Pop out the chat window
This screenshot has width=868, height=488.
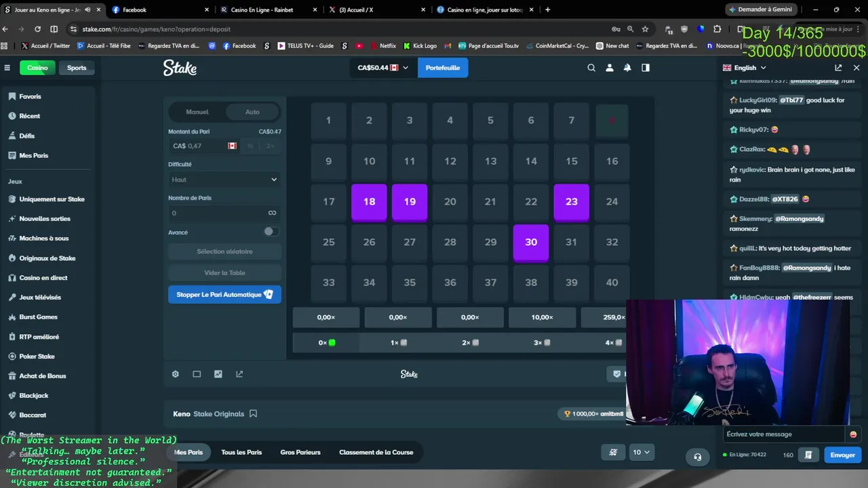(x=838, y=68)
